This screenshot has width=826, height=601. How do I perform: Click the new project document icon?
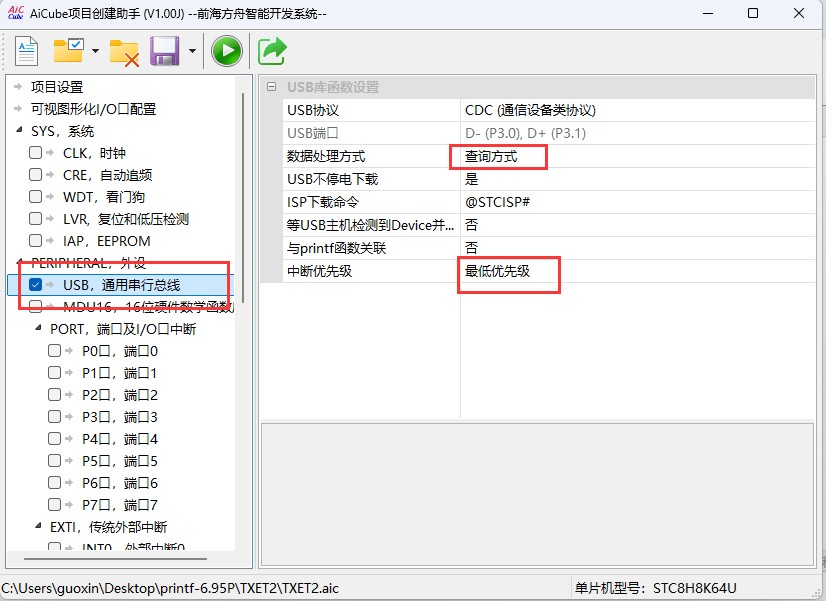tap(26, 51)
